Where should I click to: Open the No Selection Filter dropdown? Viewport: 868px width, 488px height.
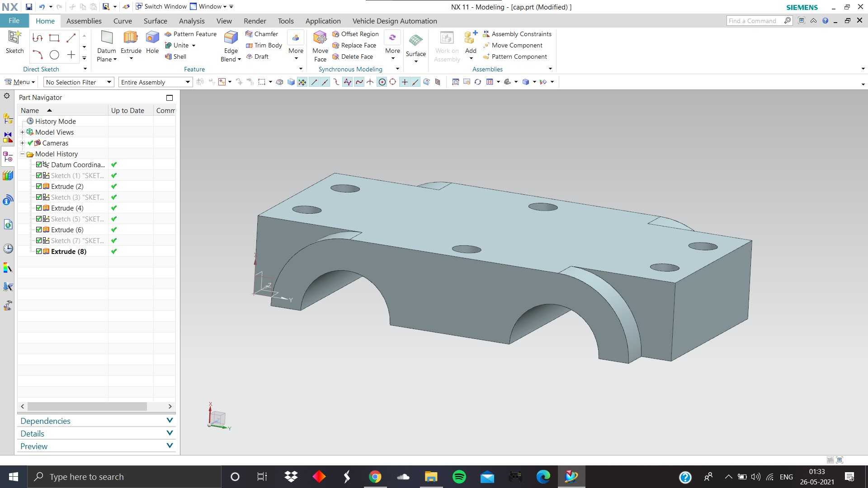coord(78,82)
